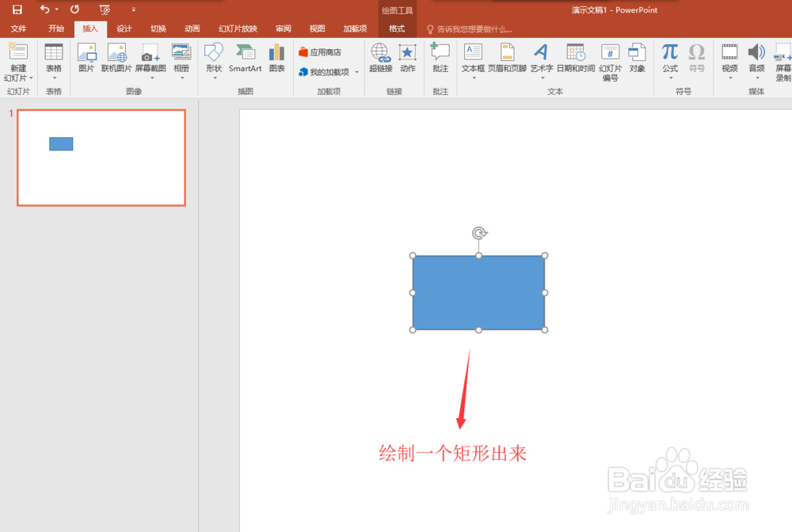Viewport: 792px width, 532px height.
Task: Save the presentation from quick access toolbar
Action: pyautogui.click(x=17, y=9)
